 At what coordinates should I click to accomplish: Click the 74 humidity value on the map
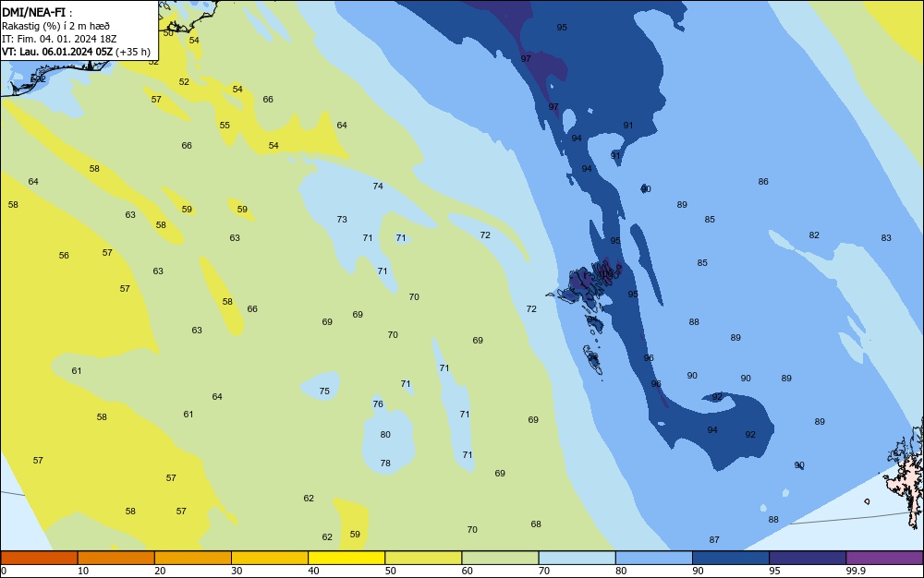point(378,186)
